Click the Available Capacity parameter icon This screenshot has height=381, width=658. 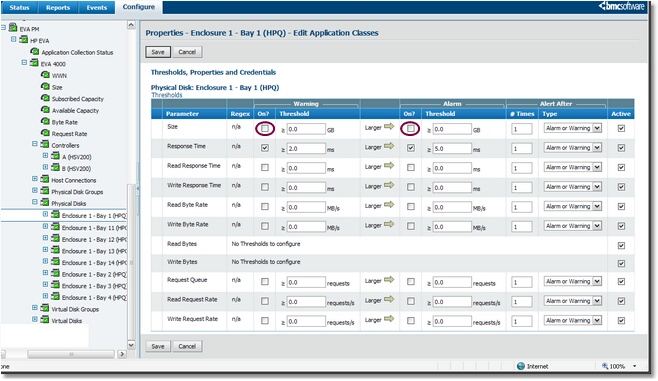click(45, 110)
